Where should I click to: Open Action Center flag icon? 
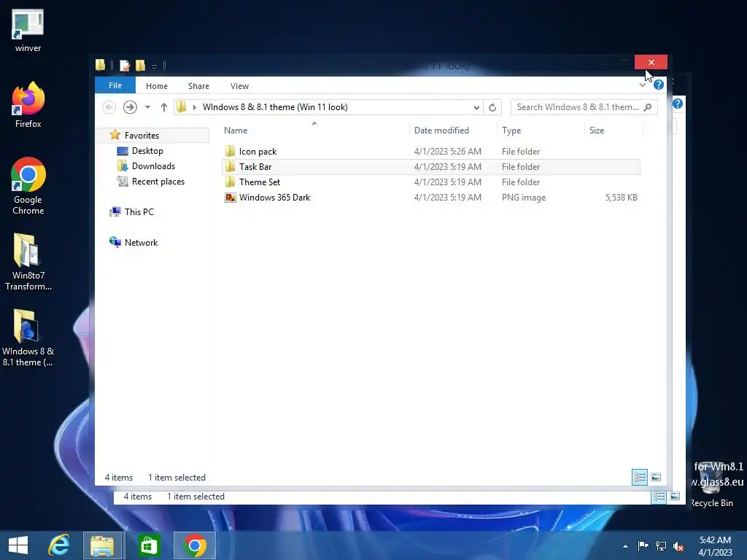pos(643,545)
